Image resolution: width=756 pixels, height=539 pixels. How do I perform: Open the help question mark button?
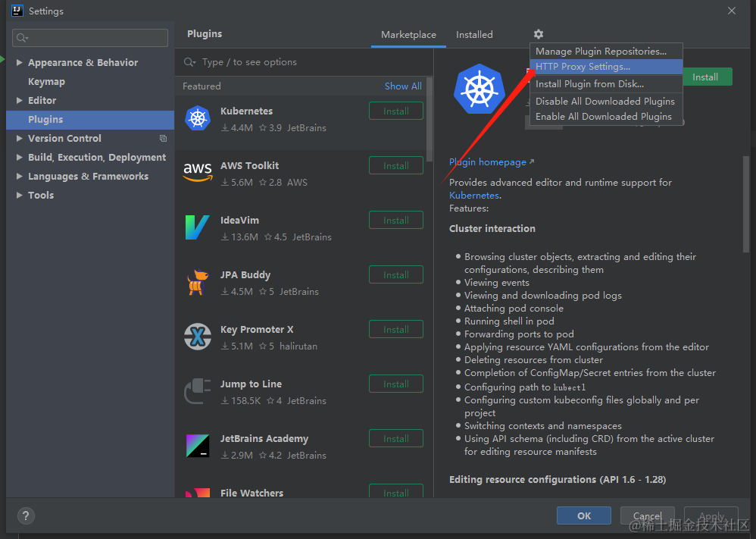pos(26,515)
